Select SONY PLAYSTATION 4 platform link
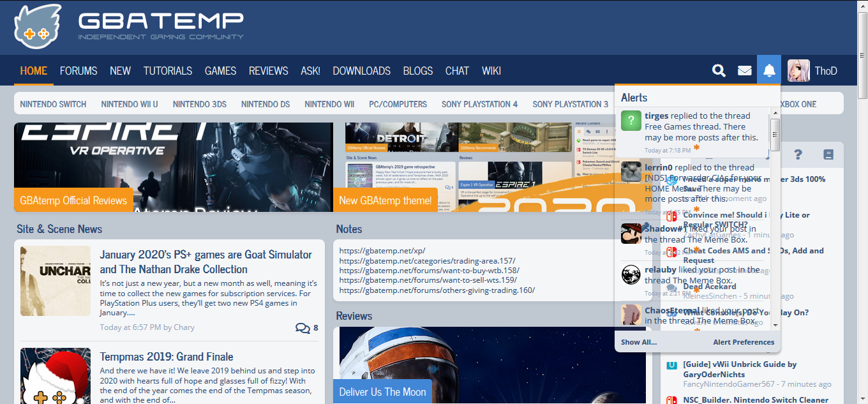The image size is (868, 404). (480, 104)
